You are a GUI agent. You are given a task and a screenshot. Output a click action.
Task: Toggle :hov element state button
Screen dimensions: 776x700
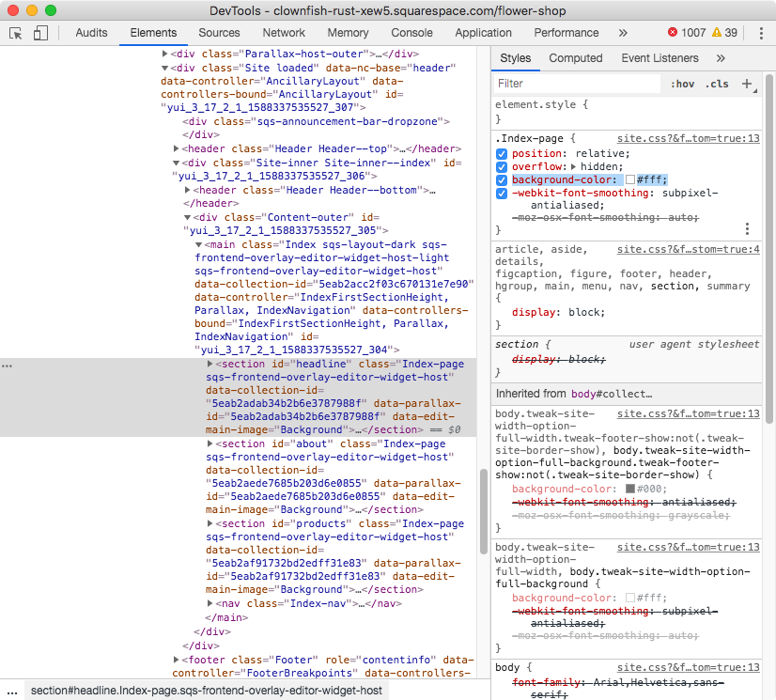tap(682, 85)
